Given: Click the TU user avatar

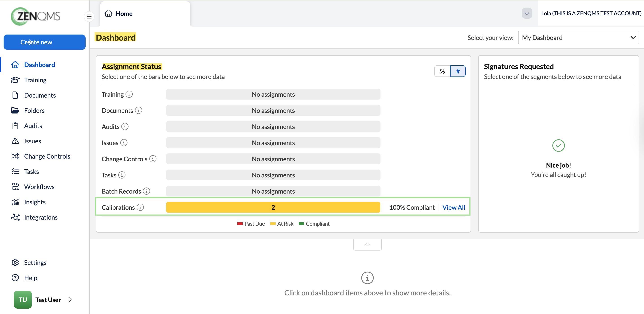Looking at the screenshot, I should [x=23, y=299].
